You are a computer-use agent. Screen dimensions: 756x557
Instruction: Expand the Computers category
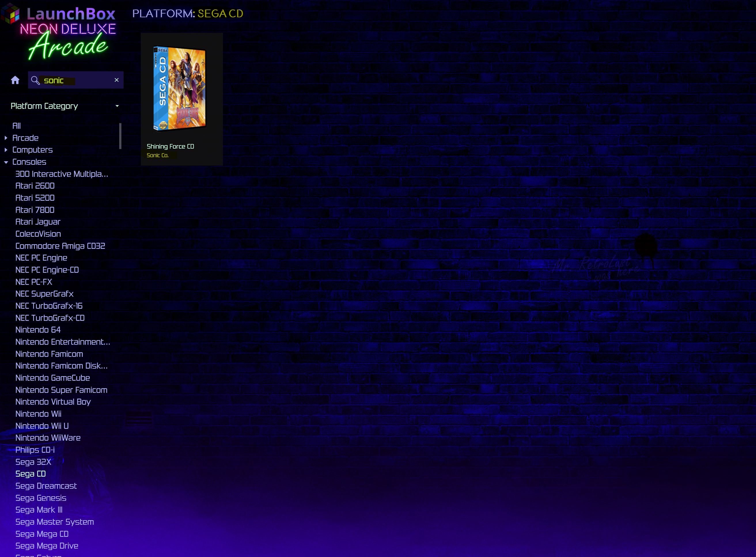point(6,150)
